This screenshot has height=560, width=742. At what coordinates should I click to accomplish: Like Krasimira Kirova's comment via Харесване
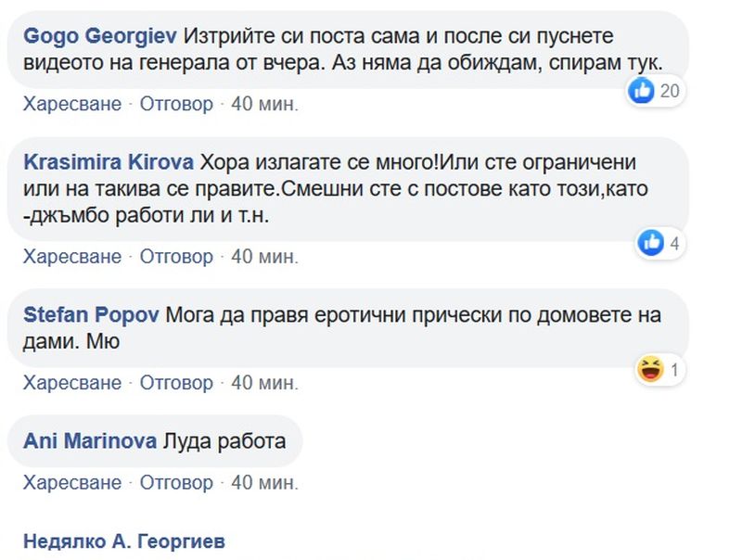[72, 257]
